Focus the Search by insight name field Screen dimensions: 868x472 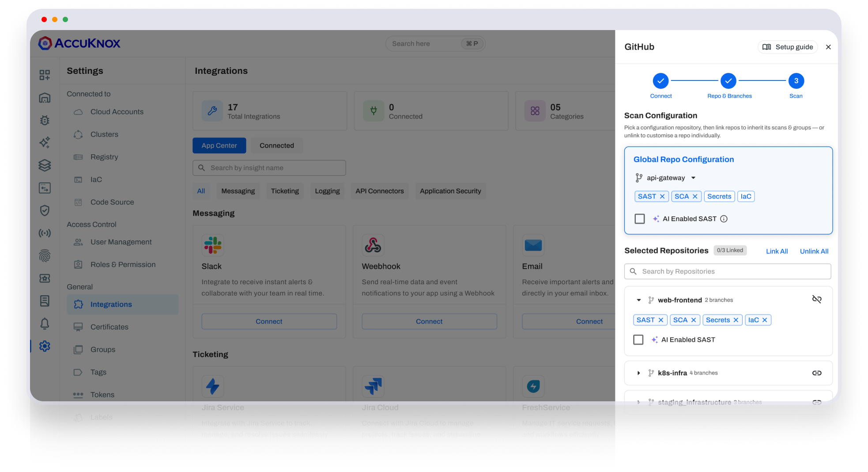(x=269, y=168)
